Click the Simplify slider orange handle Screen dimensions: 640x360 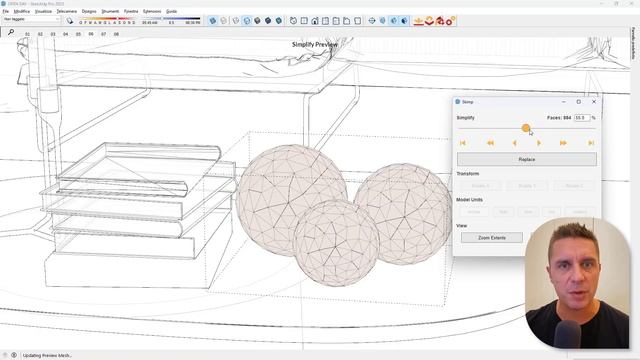(x=526, y=128)
